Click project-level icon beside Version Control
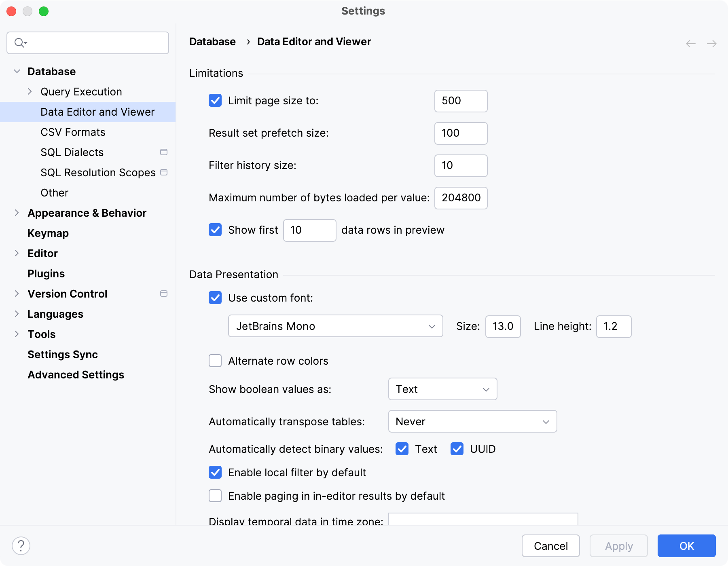This screenshot has height=566, width=728. click(164, 294)
